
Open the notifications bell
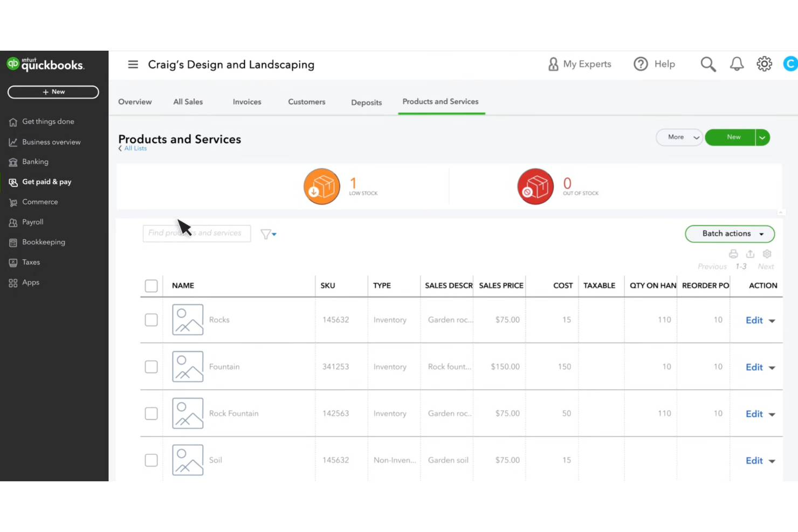tap(737, 64)
